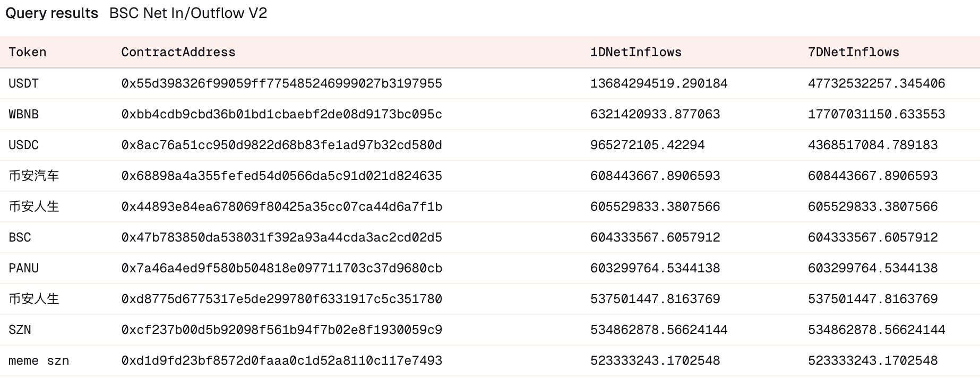Viewport: 980px width, 378px height.
Task: Click contract address starting 0xd8775d6775
Action: [282, 299]
